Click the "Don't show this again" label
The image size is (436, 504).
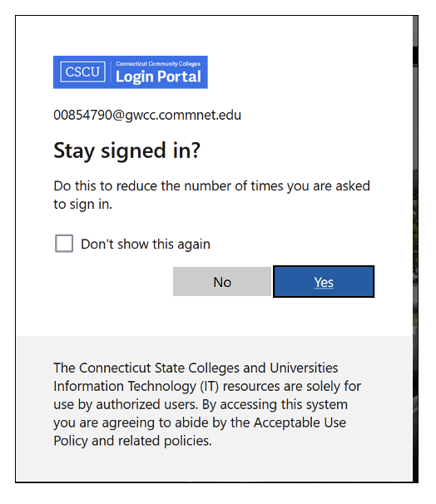(x=146, y=245)
